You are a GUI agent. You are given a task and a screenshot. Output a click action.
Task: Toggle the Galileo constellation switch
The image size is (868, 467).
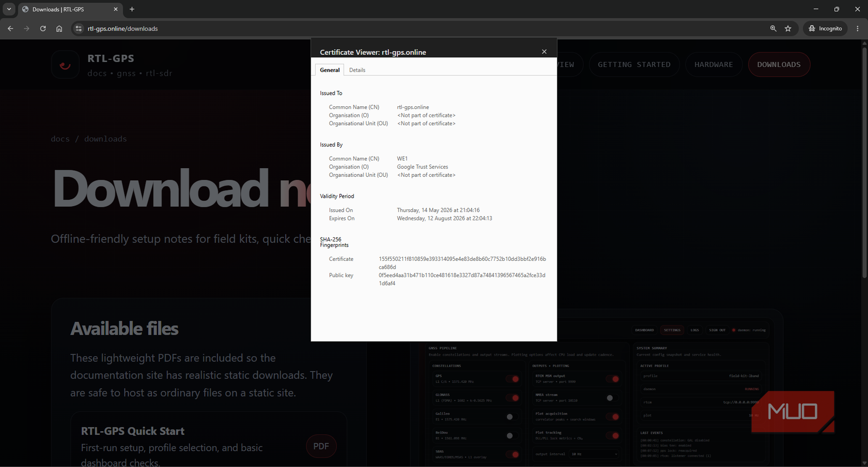512,417
